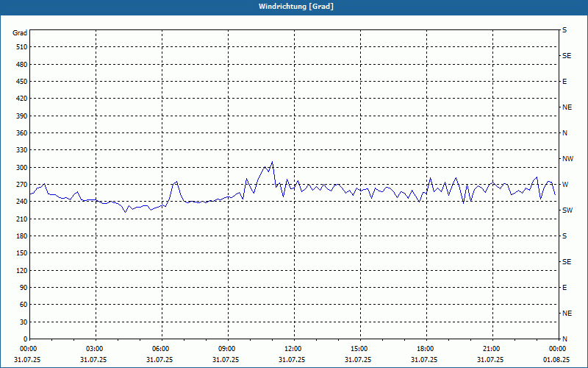
Task: Select the 18:00 time label
Action: coord(426,349)
